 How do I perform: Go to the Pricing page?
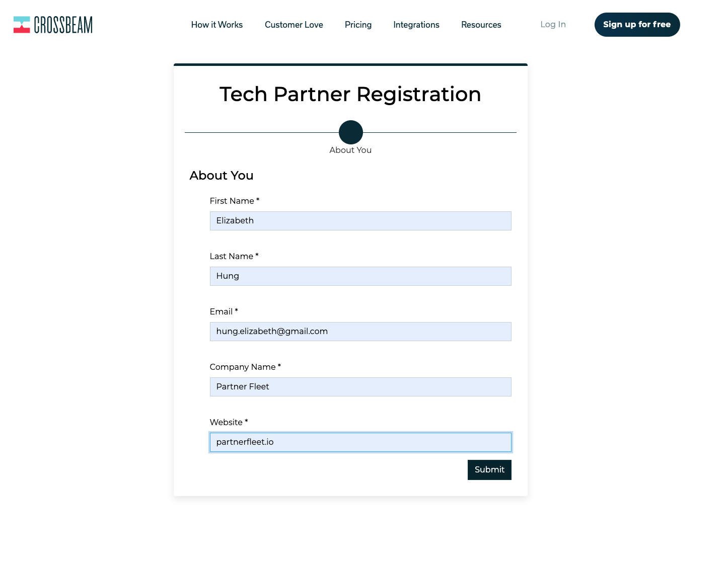(x=358, y=25)
